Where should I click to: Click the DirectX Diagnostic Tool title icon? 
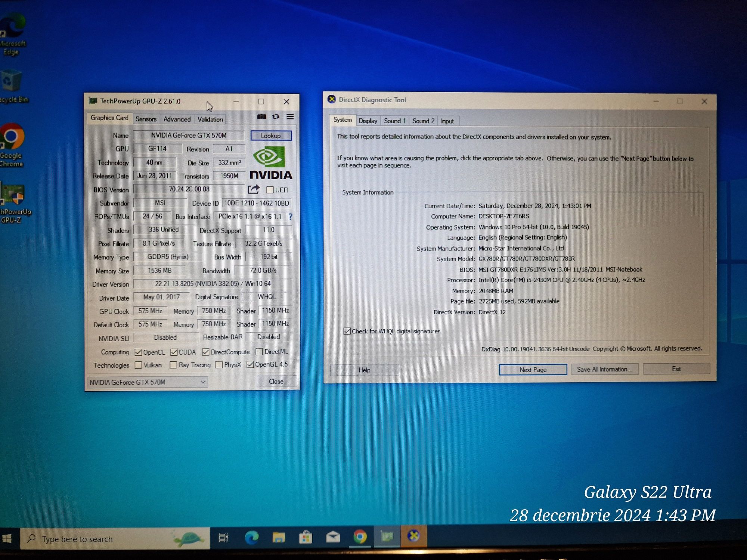point(331,99)
